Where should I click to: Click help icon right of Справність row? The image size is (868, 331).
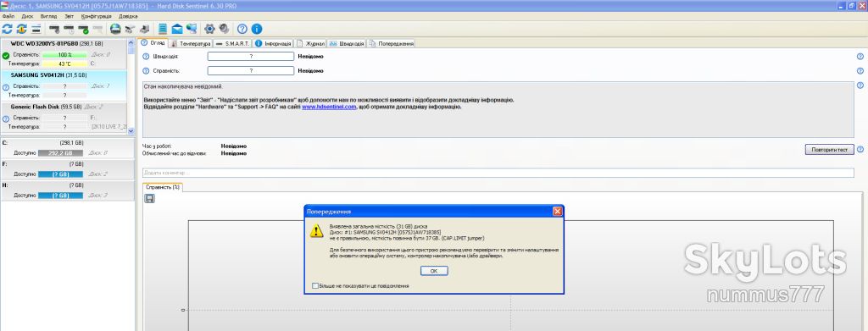click(860, 71)
